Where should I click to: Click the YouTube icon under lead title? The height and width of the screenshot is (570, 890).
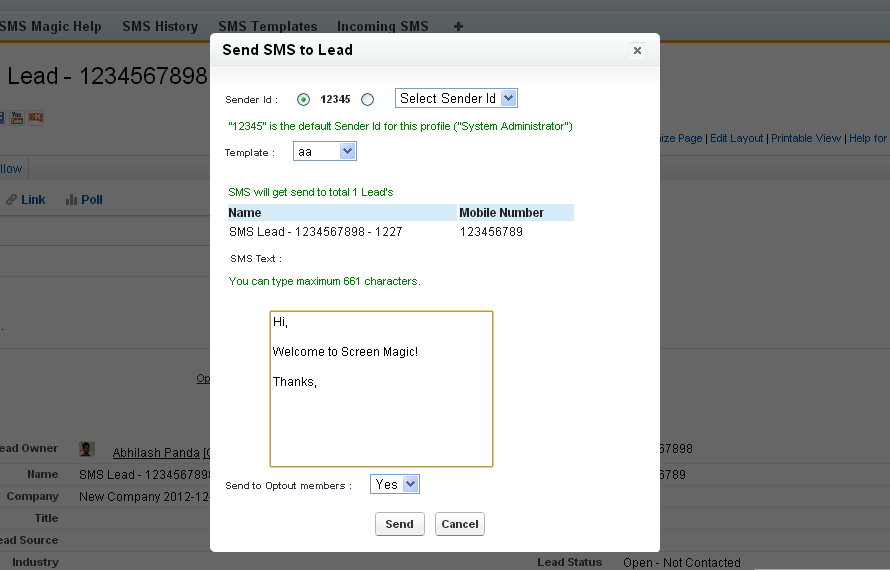(x=17, y=118)
